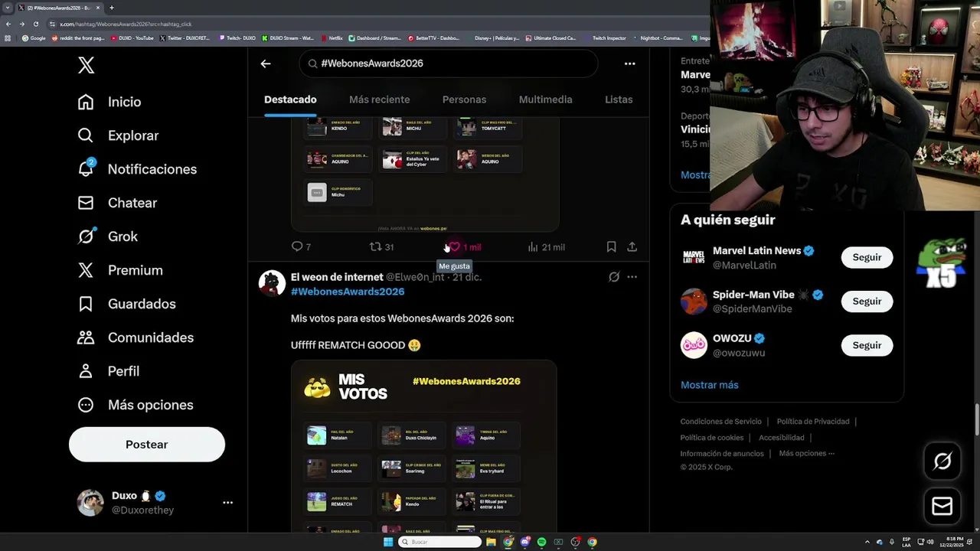Open floating Grok button at bottom right

[942, 461]
